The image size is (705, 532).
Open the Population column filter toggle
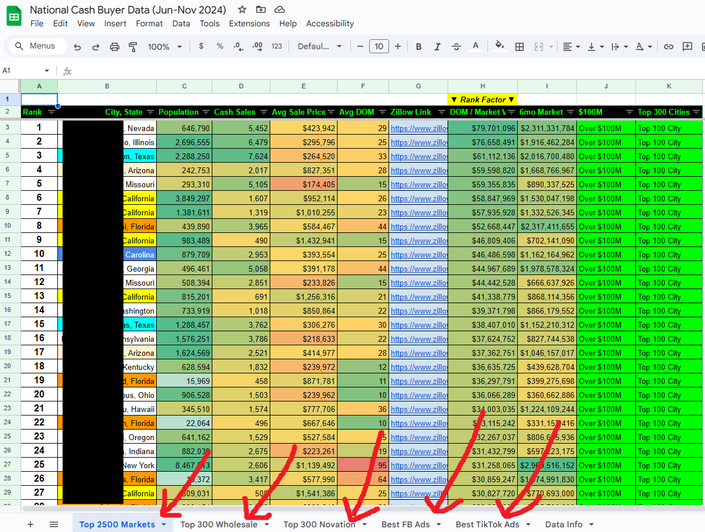[206, 112]
